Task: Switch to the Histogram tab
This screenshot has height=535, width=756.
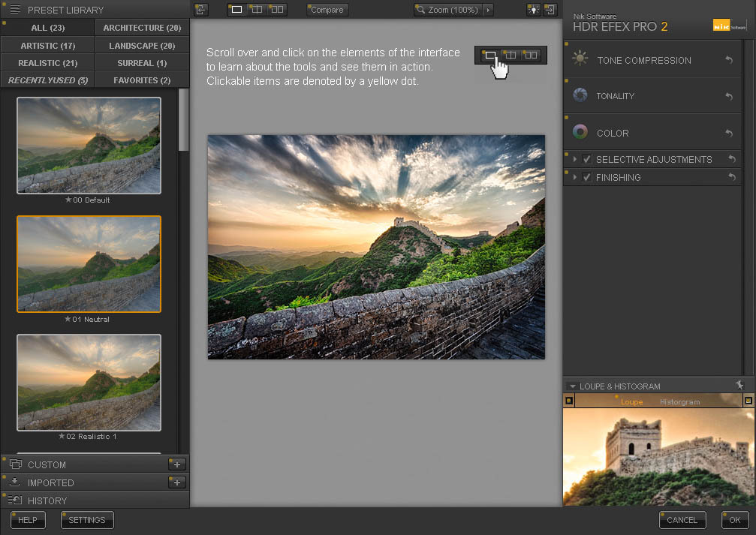Action: pos(679,402)
